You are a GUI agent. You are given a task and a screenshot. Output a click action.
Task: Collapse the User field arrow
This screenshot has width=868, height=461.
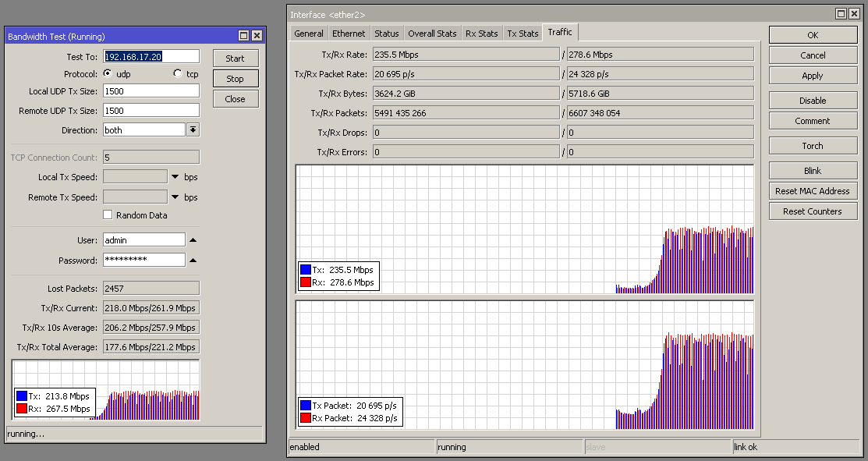point(193,239)
